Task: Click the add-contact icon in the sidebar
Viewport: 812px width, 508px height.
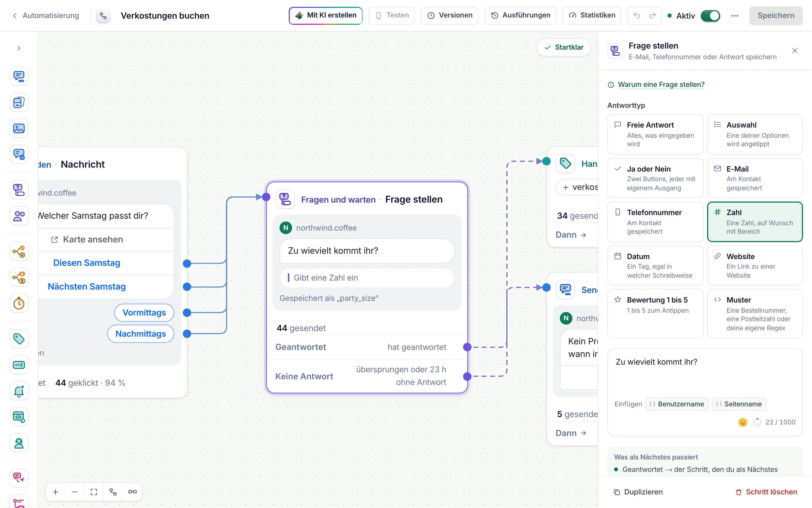Action: 19,216
